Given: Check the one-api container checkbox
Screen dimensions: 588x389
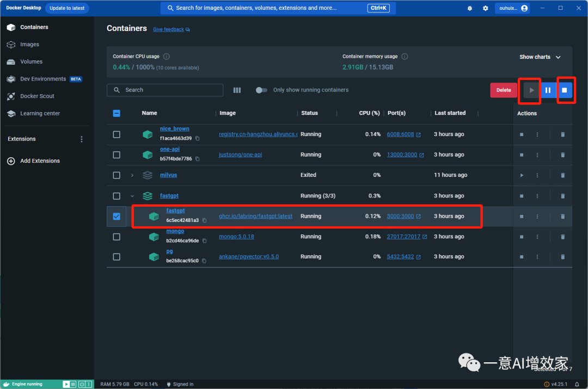Looking at the screenshot, I should (x=117, y=155).
